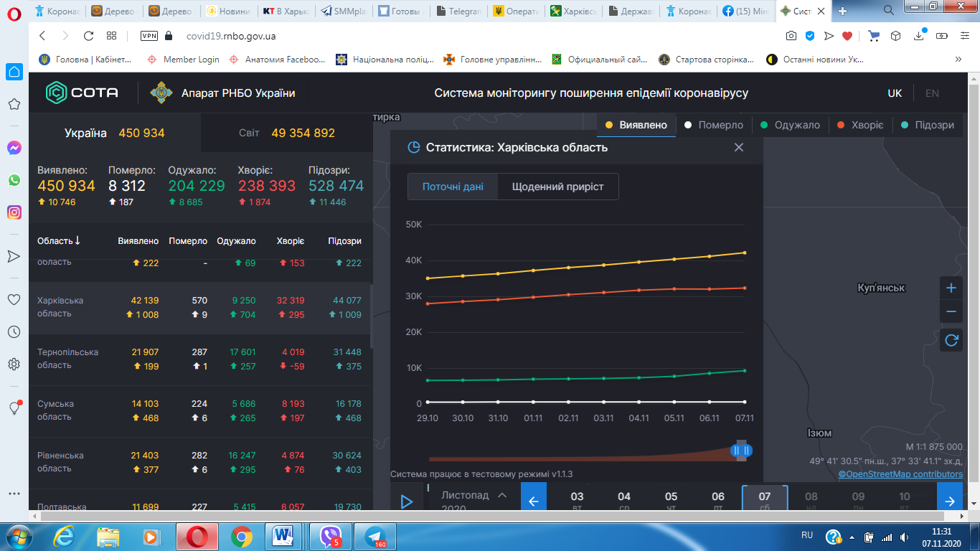Viewport: 980px width, 551px height.
Task: Click the timeline previous arrow button
Action: (x=533, y=501)
